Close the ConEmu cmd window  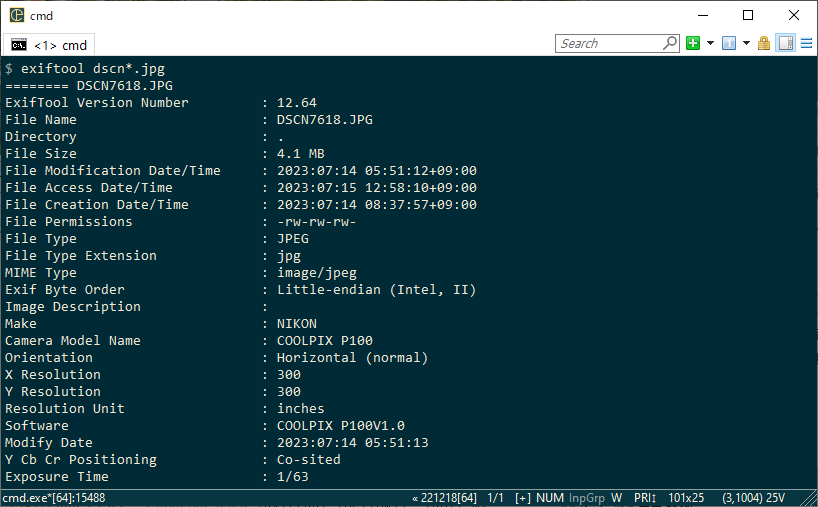(x=793, y=15)
